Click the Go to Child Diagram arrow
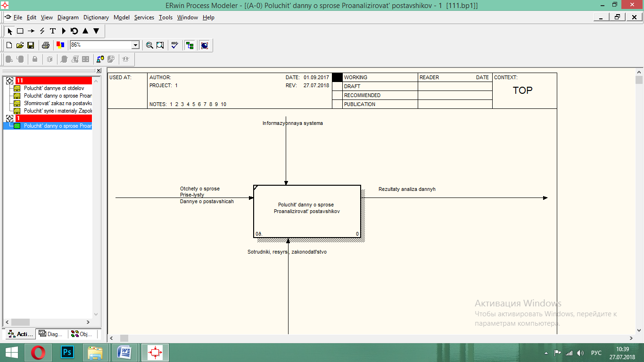The width and height of the screenshot is (644, 362). (x=96, y=31)
